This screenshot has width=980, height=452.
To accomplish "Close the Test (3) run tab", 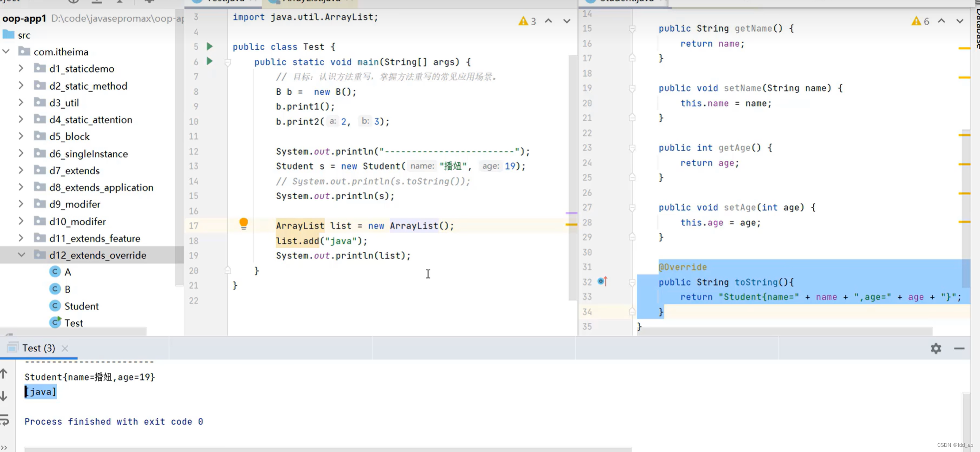I will pos(65,348).
